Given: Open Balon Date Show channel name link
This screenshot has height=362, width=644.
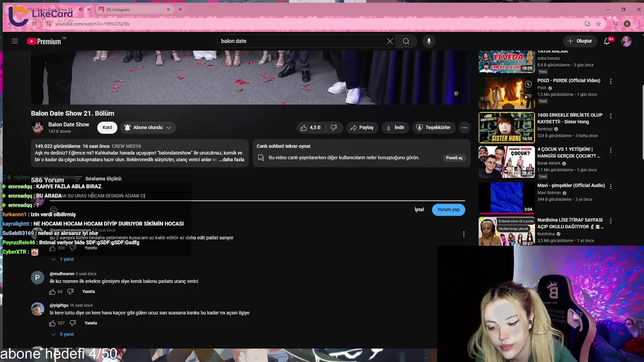Looking at the screenshot, I should pyautogui.click(x=69, y=125).
